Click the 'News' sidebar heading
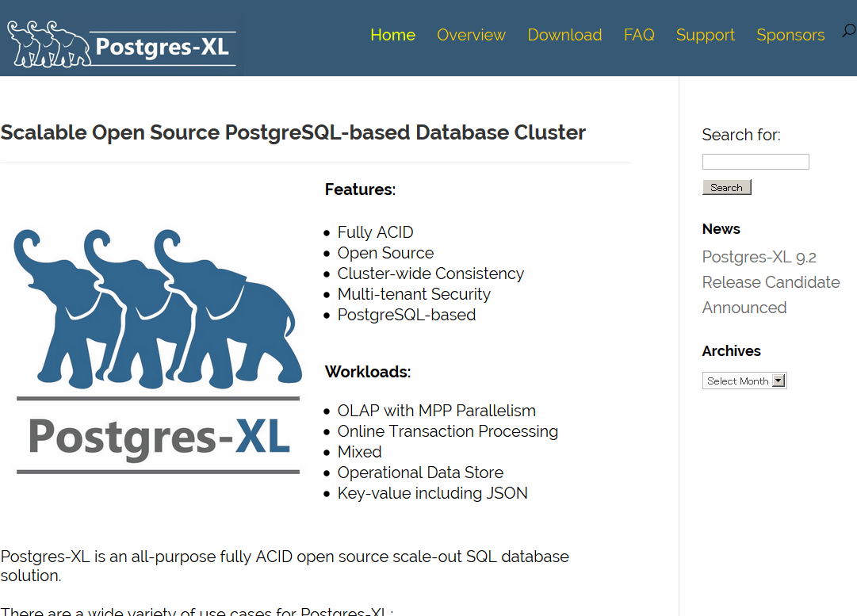 coord(721,229)
